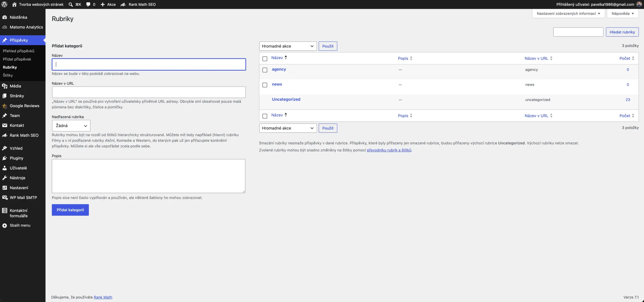The width and height of the screenshot is (644, 302).
Task: Sort by Počet in header row
Action: pos(627,58)
